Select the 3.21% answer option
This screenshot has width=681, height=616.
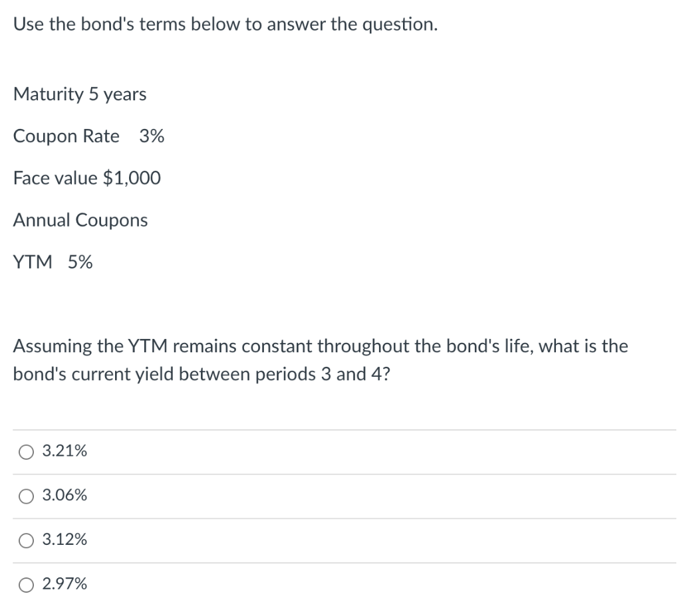[x=26, y=452]
